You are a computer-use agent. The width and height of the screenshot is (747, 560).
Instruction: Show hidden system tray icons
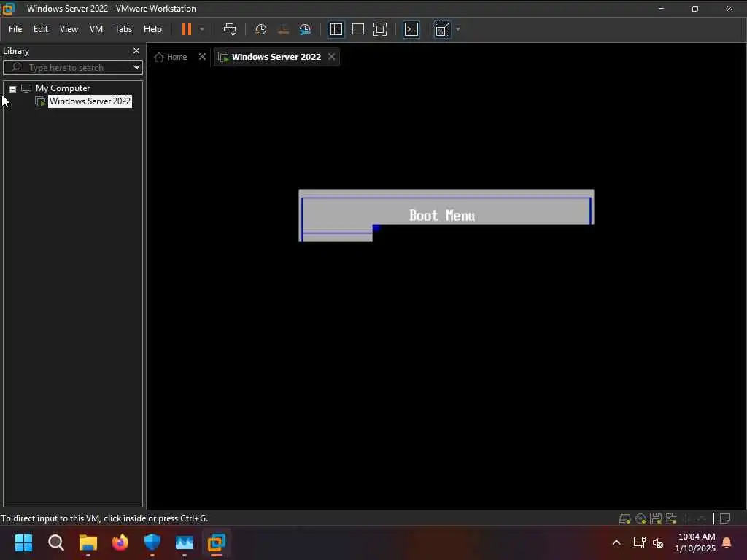616,542
